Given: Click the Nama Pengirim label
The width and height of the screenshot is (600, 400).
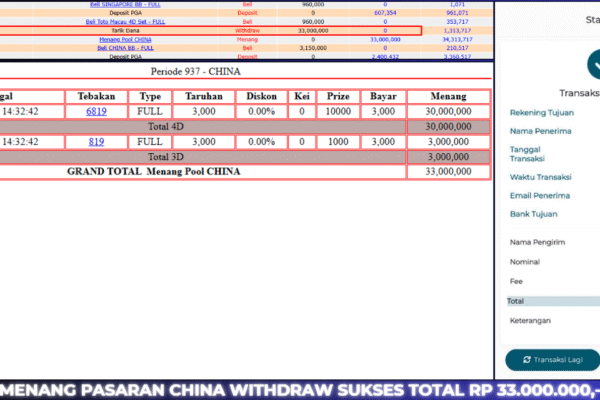Looking at the screenshot, I should tap(538, 242).
